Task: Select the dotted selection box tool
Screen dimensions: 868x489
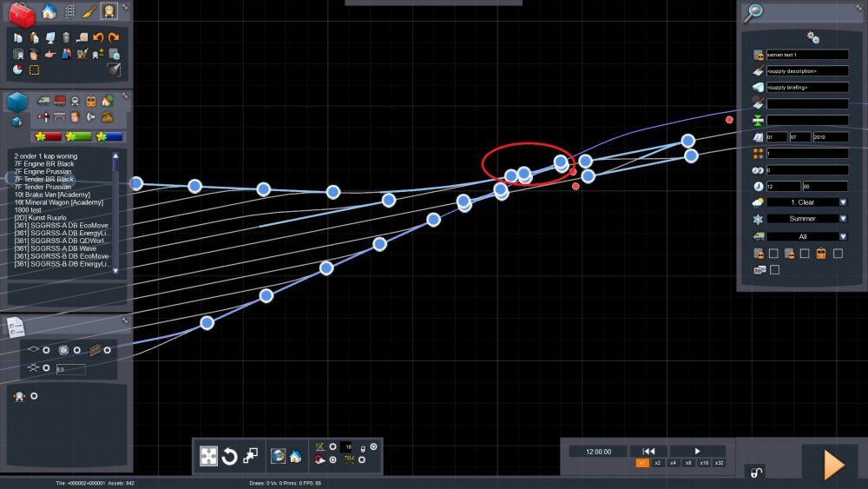Action: 35,69
